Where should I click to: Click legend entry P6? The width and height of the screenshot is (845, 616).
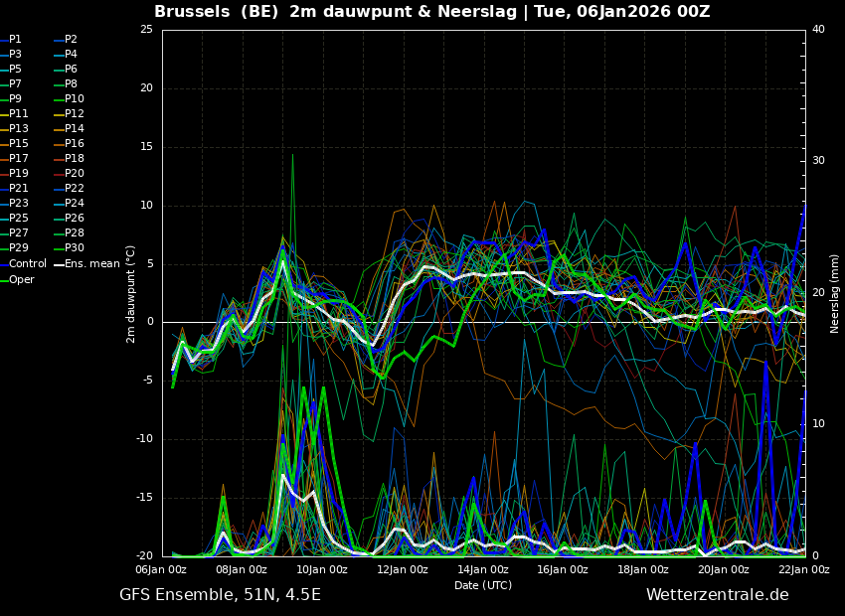click(x=72, y=69)
